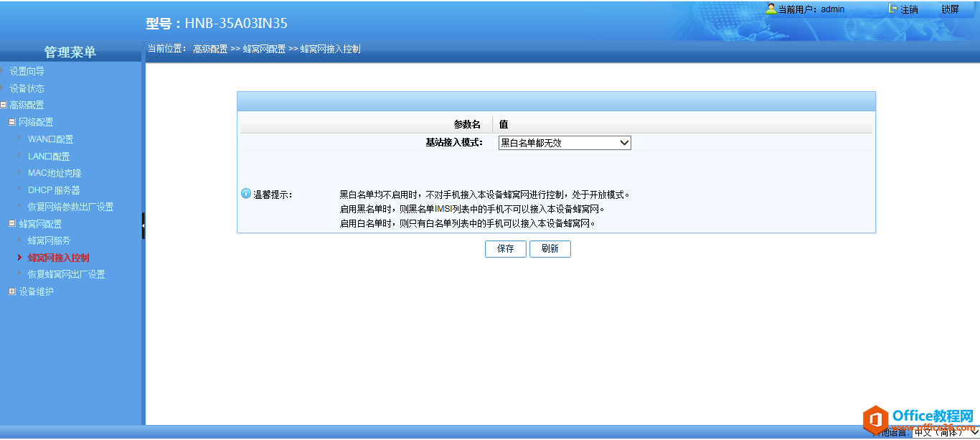Viewport: 980px width, 440px height.
Task: Open the 蜂窝网服务 page
Action: tap(49, 240)
